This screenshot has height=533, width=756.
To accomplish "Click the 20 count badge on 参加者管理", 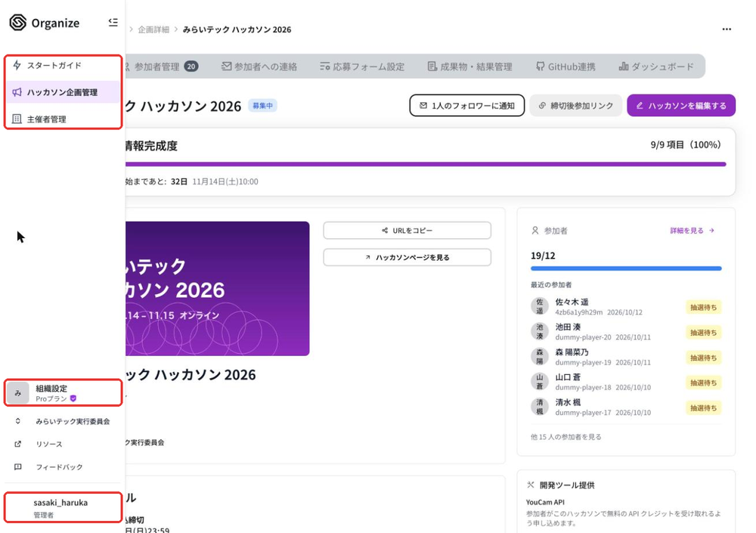I will click(x=191, y=67).
